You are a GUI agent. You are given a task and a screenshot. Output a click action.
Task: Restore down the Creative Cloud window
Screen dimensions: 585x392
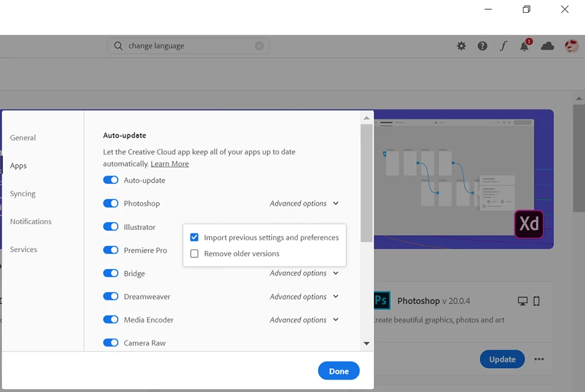526,9
